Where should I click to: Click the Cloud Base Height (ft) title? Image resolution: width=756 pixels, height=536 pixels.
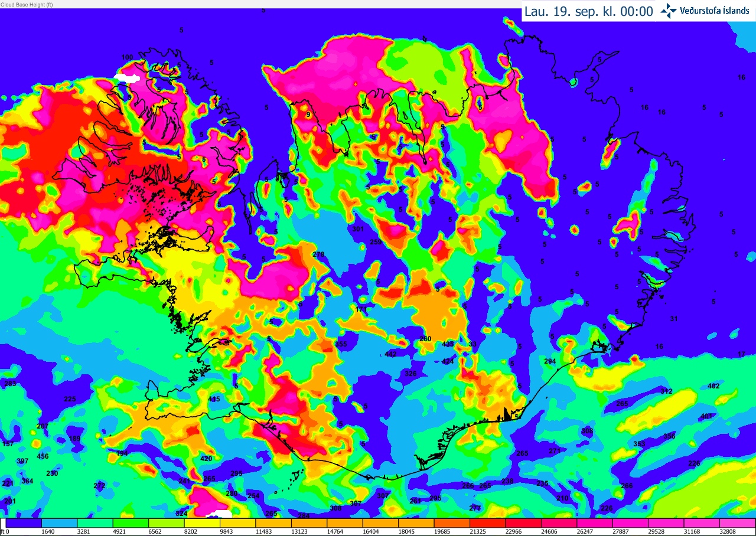point(27,4)
